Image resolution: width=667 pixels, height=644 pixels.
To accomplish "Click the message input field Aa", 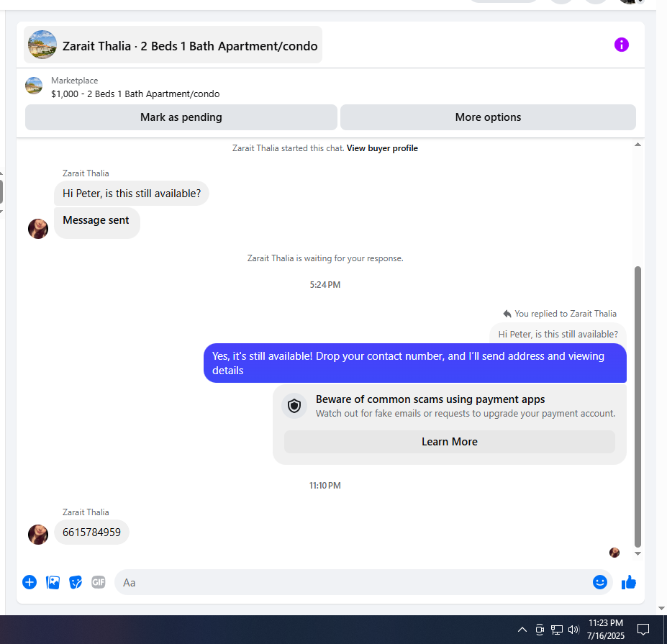I will (353, 582).
